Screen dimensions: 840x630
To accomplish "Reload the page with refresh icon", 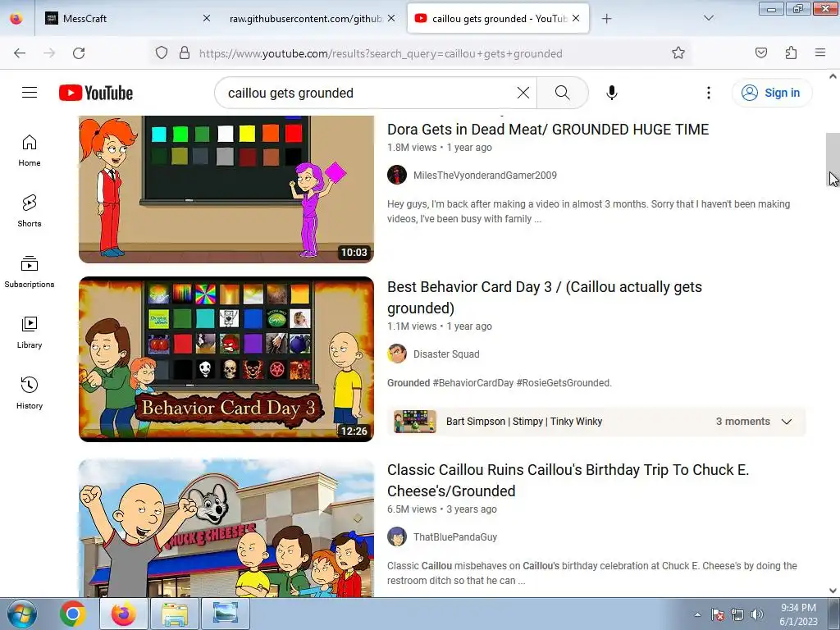I will click(79, 53).
